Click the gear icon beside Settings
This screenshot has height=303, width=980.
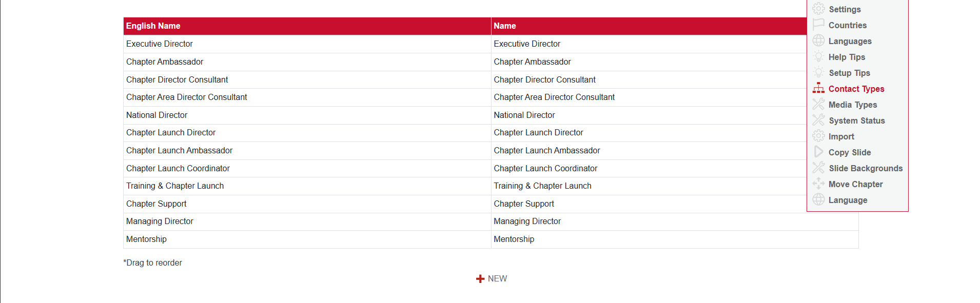pos(818,9)
